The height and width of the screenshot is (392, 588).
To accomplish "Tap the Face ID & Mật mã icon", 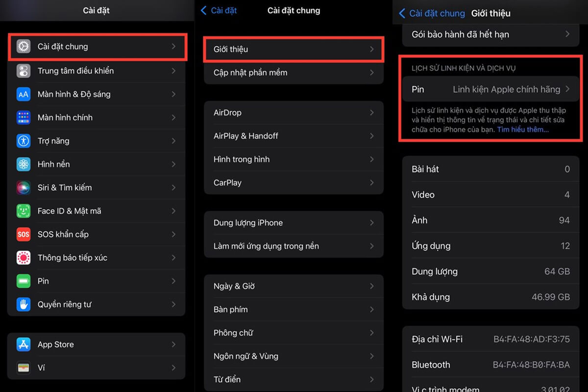I will coord(24,211).
